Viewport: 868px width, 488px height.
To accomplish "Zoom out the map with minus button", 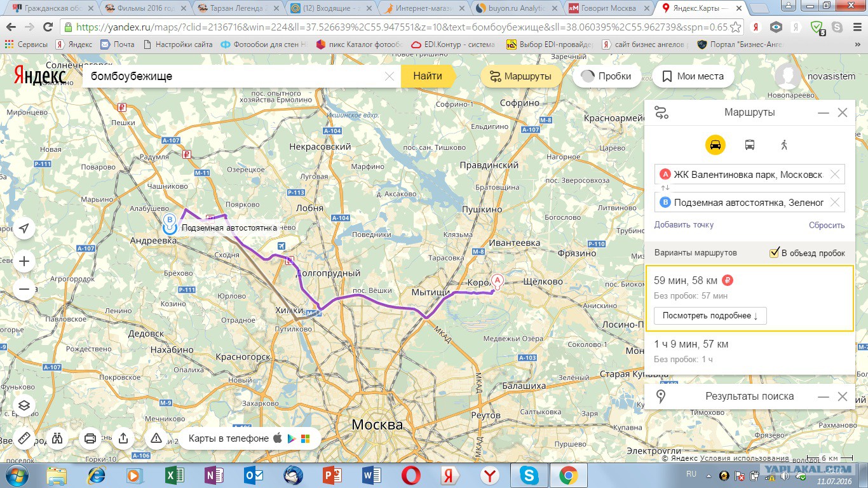I will (24, 290).
